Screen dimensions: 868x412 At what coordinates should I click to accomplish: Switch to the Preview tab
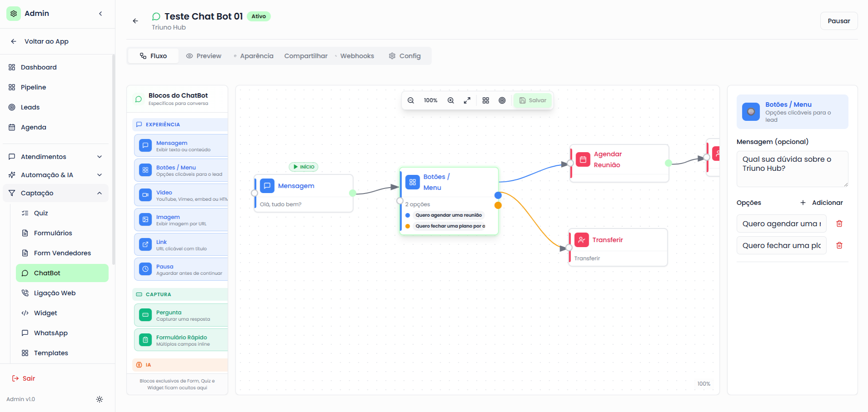[x=204, y=56]
